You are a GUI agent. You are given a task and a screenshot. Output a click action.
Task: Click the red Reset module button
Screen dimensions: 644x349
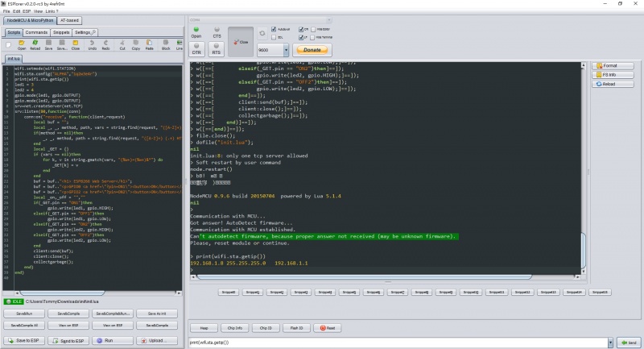328,328
